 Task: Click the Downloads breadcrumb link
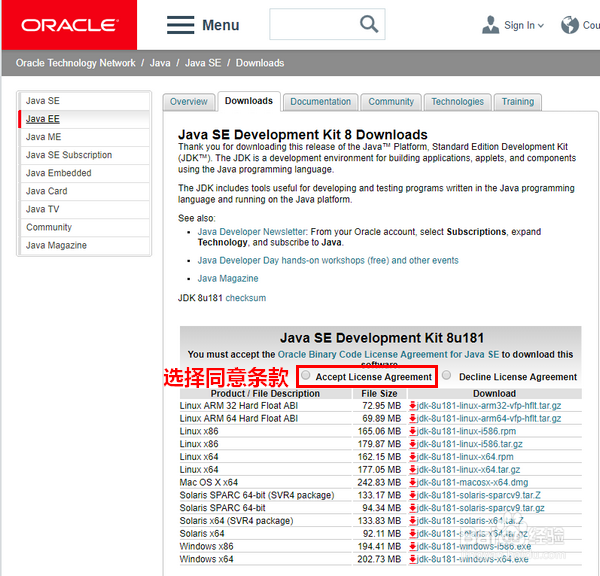[260, 63]
